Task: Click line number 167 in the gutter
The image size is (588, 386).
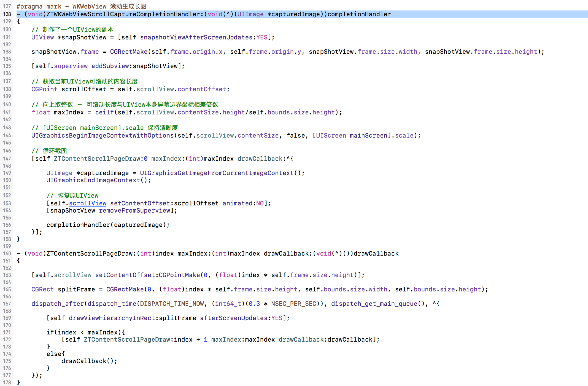Action: pos(7,304)
